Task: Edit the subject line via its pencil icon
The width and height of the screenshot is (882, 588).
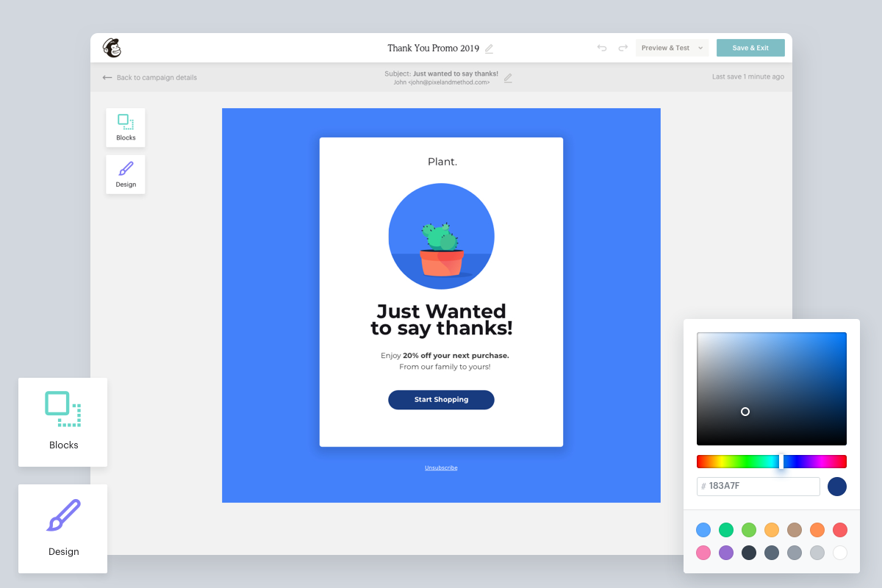Action: (x=507, y=79)
